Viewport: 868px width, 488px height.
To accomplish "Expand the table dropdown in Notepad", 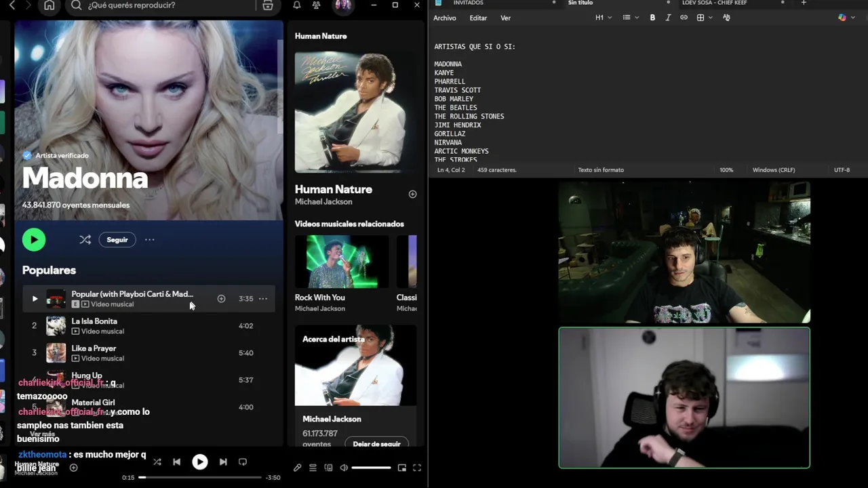I will click(705, 18).
